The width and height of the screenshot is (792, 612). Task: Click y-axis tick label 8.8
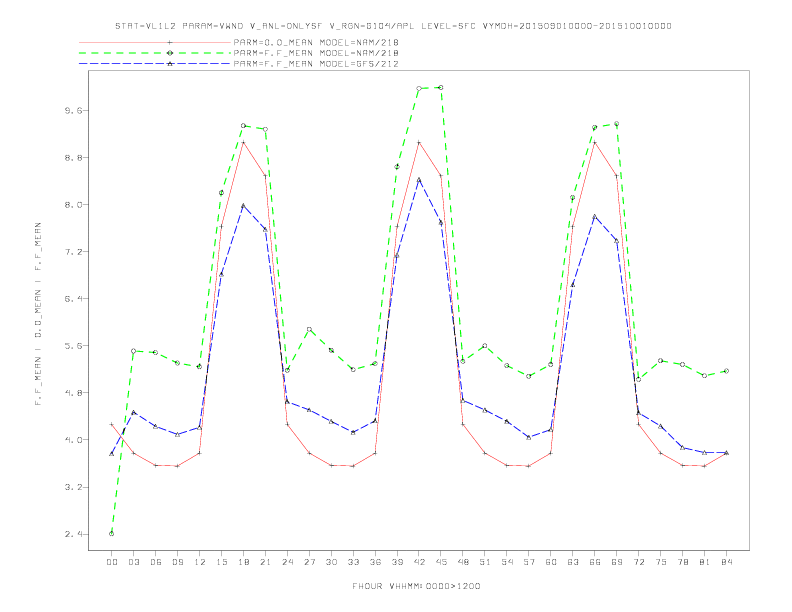tap(73, 158)
